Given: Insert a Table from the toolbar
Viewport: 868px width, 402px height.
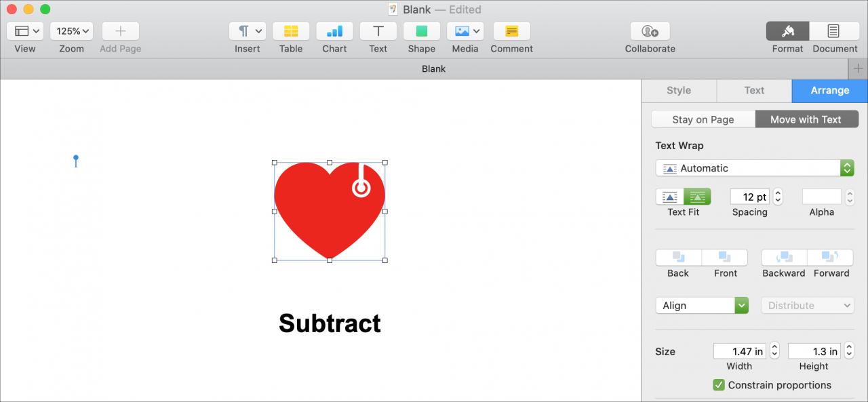Looking at the screenshot, I should tap(291, 31).
